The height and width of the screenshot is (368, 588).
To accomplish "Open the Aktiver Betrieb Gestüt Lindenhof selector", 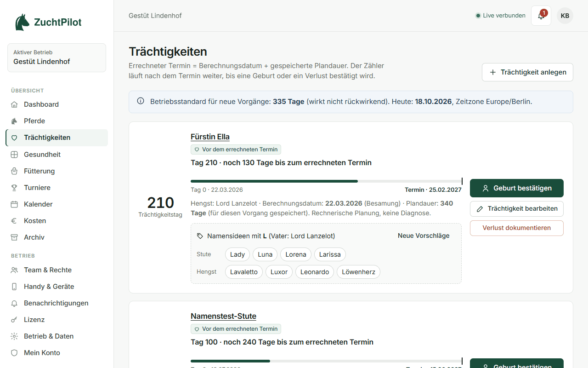I will coord(57,57).
